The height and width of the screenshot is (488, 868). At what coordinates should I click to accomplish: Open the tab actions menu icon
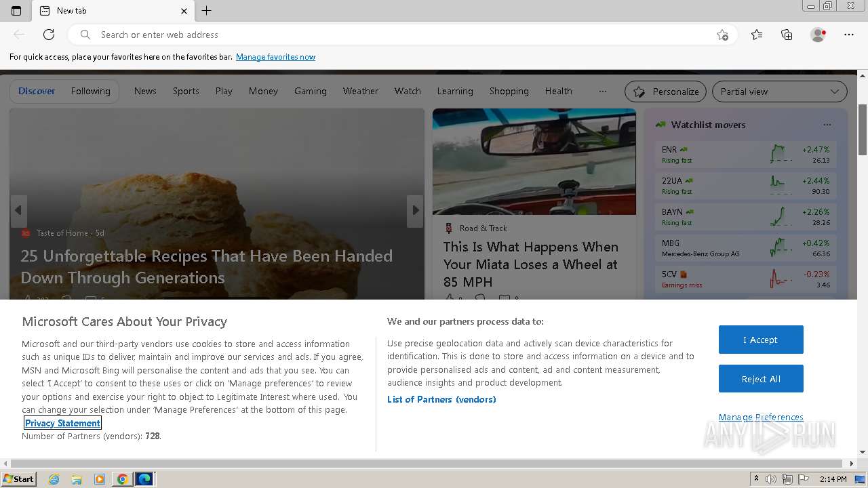point(16,11)
